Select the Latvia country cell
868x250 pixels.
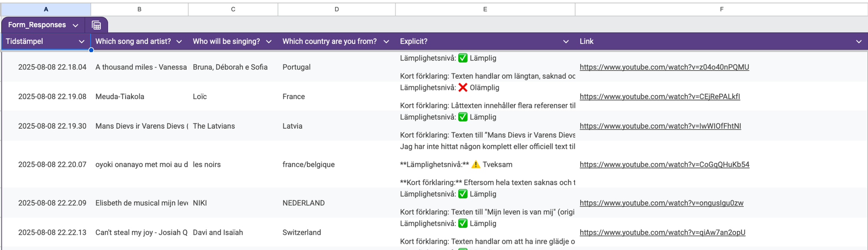(337, 126)
